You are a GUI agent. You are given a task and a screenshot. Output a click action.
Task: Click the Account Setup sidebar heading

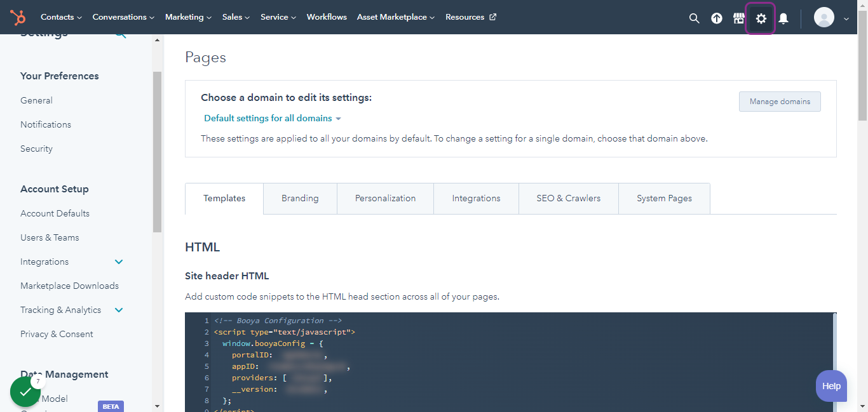55,189
